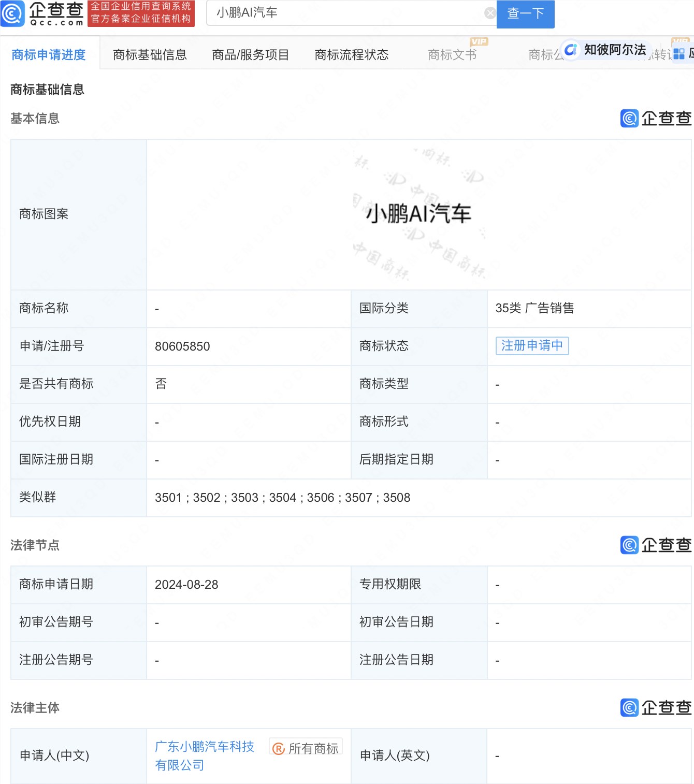Open the 知彼阿尔法 tool icon
The image size is (694, 784).
(x=571, y=50)
